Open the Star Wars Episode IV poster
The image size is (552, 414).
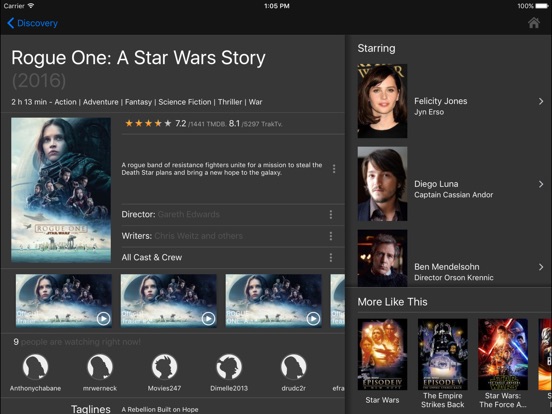coord(382,355)
